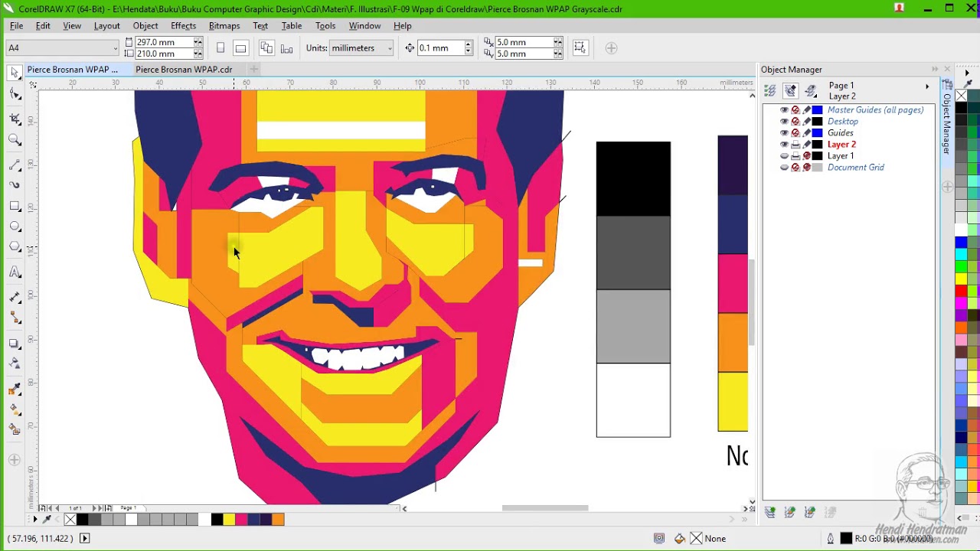This screenshot has height=551, width=980.
Task: Open Layer Manager View flyout dropdown
Action: coord(811,91)
